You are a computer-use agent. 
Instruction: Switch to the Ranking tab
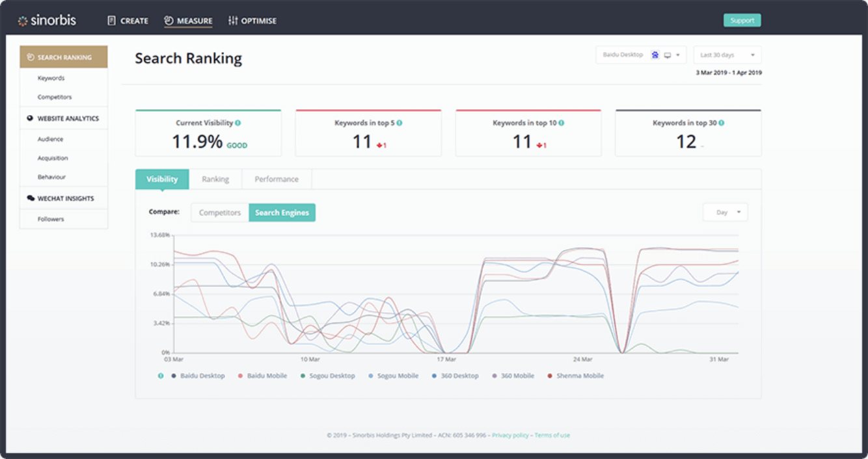pos(215,179)
